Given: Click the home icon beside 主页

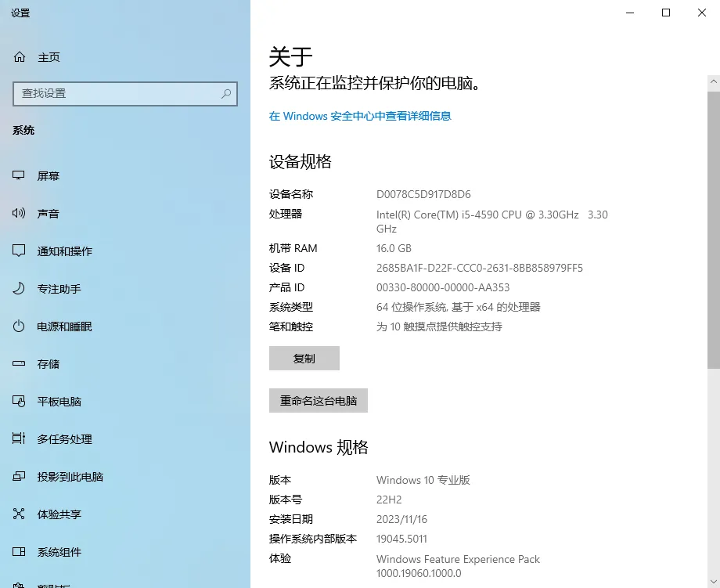Looking at the screenshot, I should pos(20,57).
